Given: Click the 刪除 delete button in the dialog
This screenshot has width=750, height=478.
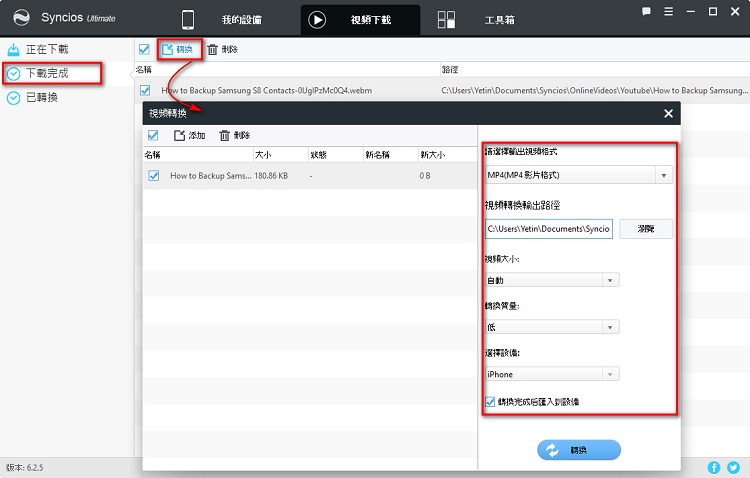Looking at the screenshot, I should point(234,135).
